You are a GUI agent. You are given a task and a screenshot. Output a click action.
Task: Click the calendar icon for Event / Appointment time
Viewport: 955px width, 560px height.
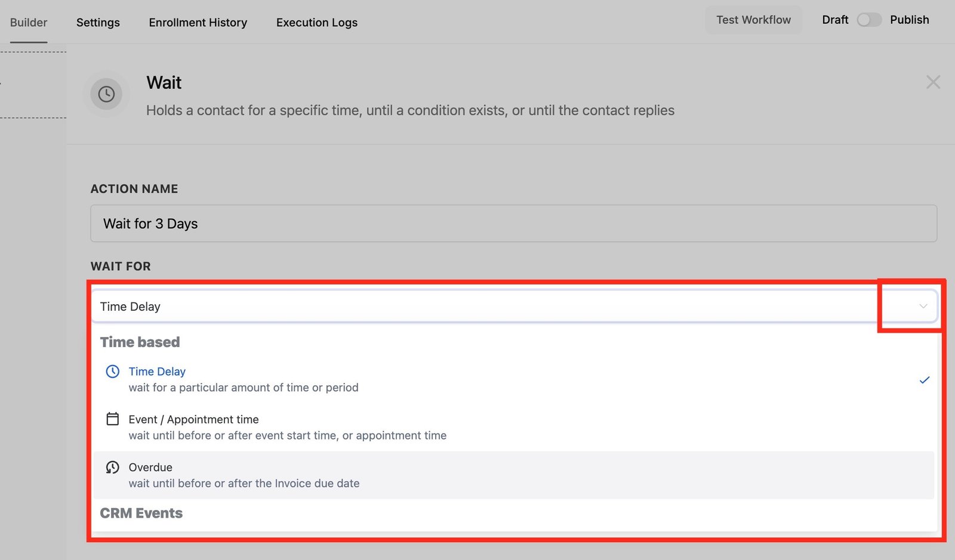[x=112, y=419]
